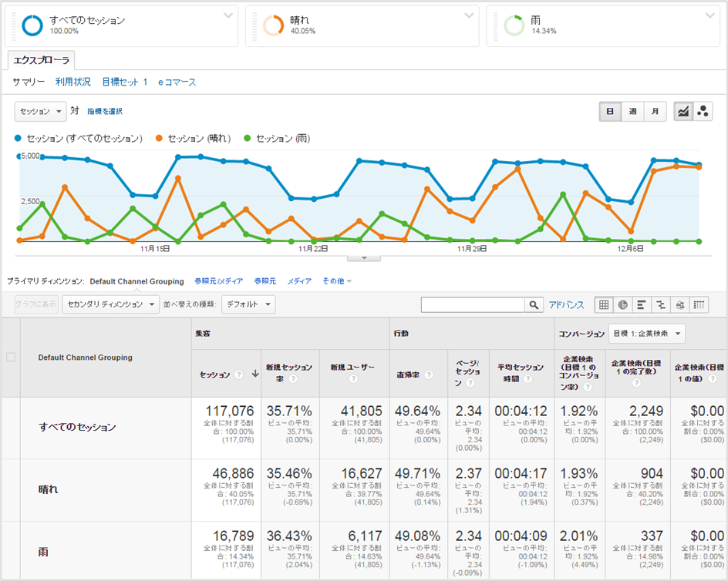Click the drag handle of the 晴れ segment card

coord(254,26)
